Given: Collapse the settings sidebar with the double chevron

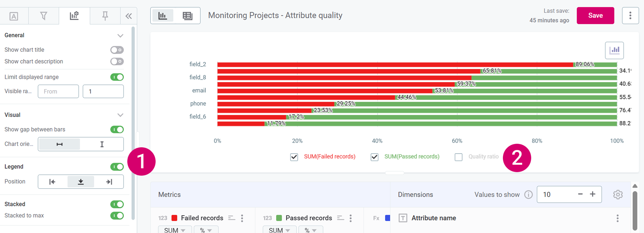Looking at the screenshot, I should [x=129, y=16].
